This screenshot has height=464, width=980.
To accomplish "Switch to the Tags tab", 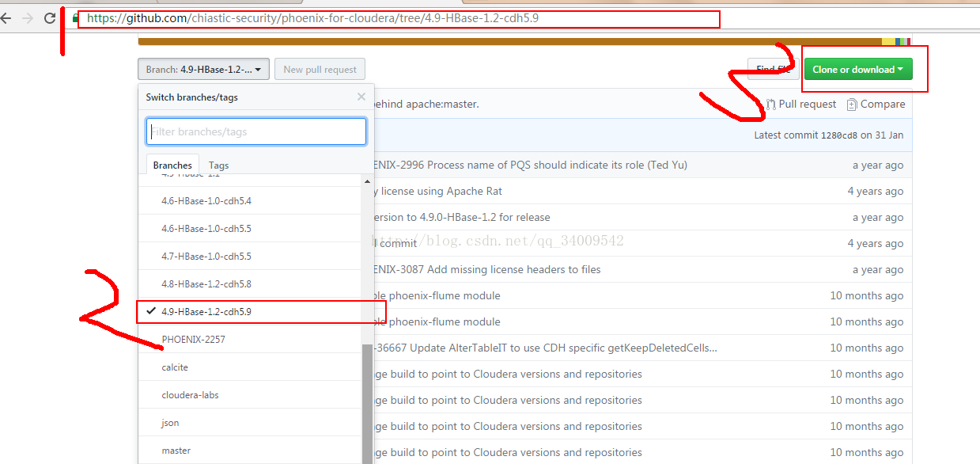I will click(219, 165).
